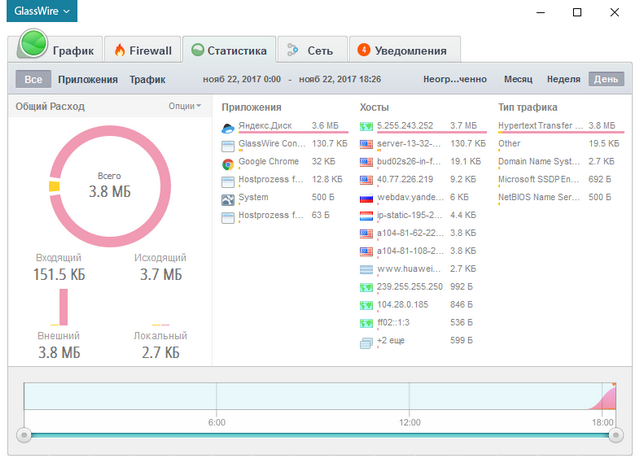
Task: Click the stacked icon next to +2 еще
Action: (366, 341)
